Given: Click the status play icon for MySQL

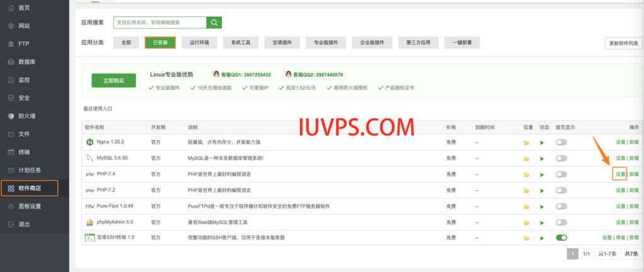Looking at the screenshot, I should coord(542,159).
